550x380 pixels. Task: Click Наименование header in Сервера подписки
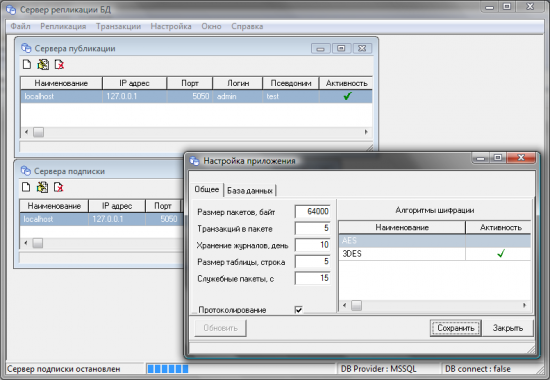click(54, 206)
